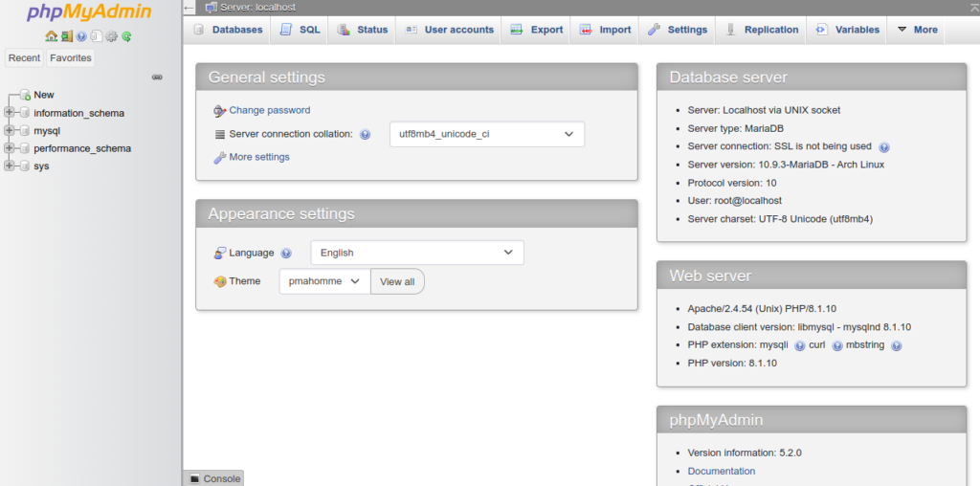Expand the sys database tree
Screen dimensions: 980x486
tap(9, 166)
